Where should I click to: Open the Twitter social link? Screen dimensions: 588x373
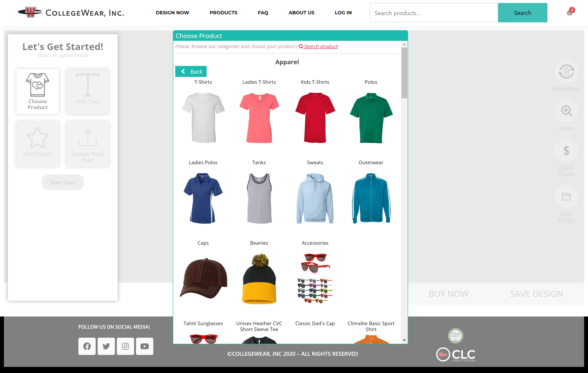point(106,346)
